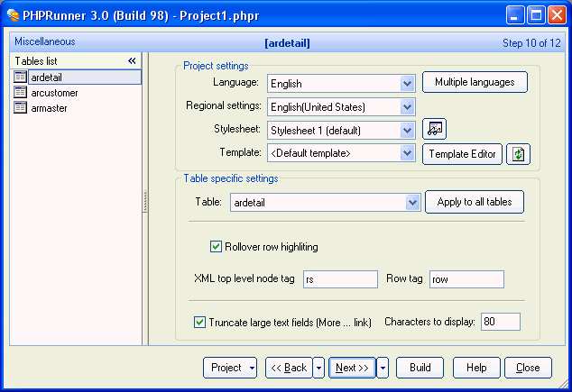Open the Stylesheet dropdown

[x=407, y=131]
